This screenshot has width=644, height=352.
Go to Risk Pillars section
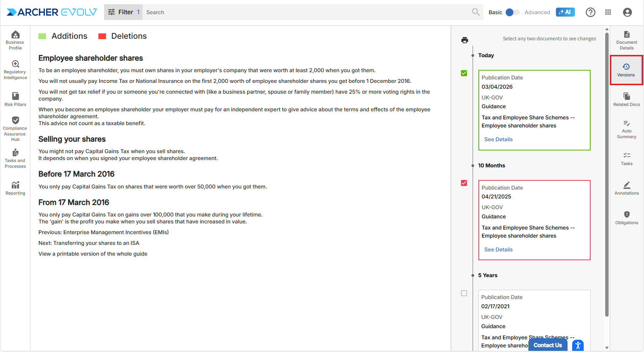(15, 99)
